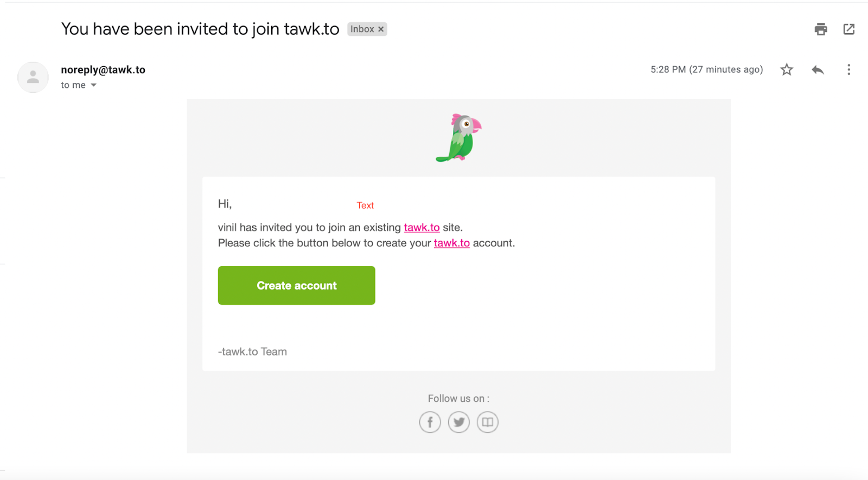Click the red "Text" label
This screenshot has height=480, width=868.
coord(365,206)
